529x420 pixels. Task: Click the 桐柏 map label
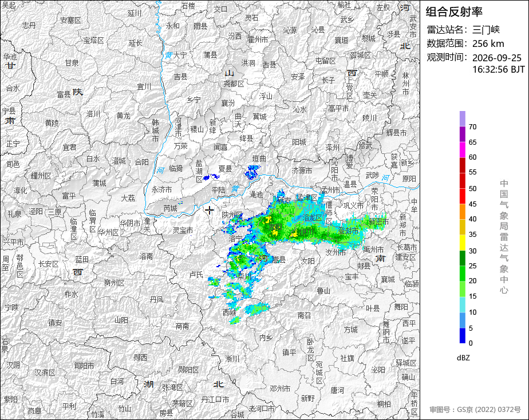pyautogui.click(x=384, y=403)
